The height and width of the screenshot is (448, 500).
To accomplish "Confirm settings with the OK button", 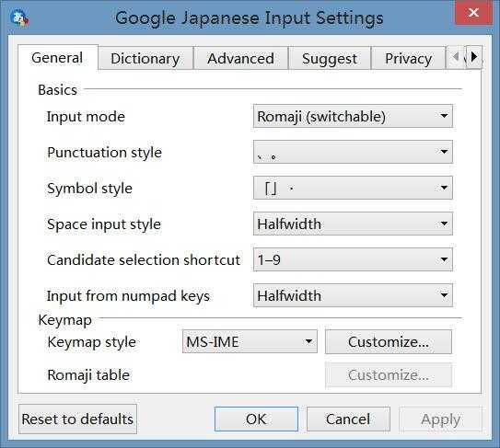I will [x=256, y=419].
